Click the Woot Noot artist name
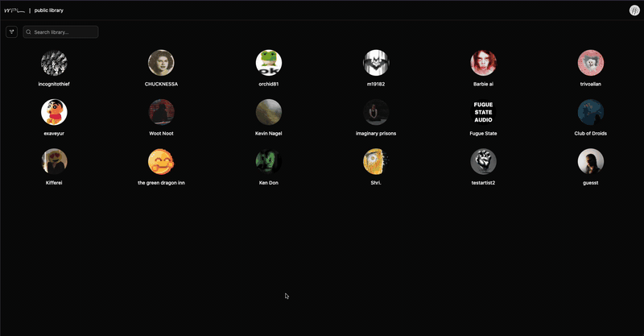The image size is (644, 336). [161, 133]
